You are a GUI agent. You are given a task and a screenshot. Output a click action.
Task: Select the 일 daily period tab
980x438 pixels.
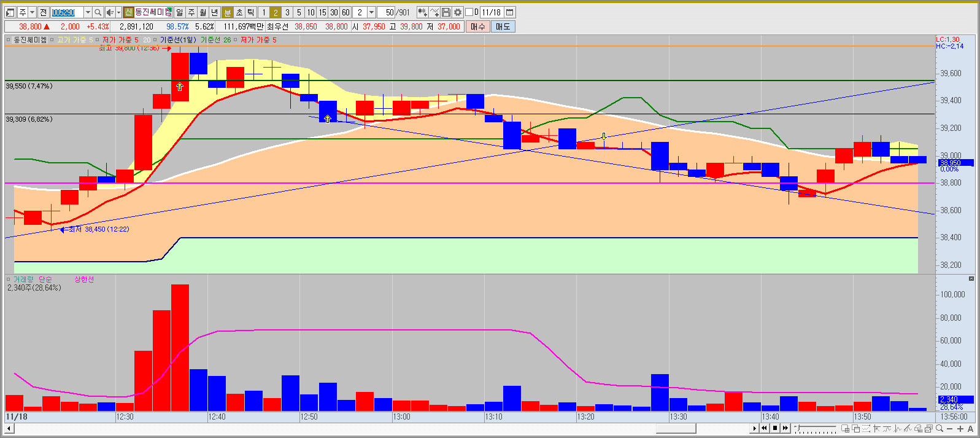click(179, 12)
